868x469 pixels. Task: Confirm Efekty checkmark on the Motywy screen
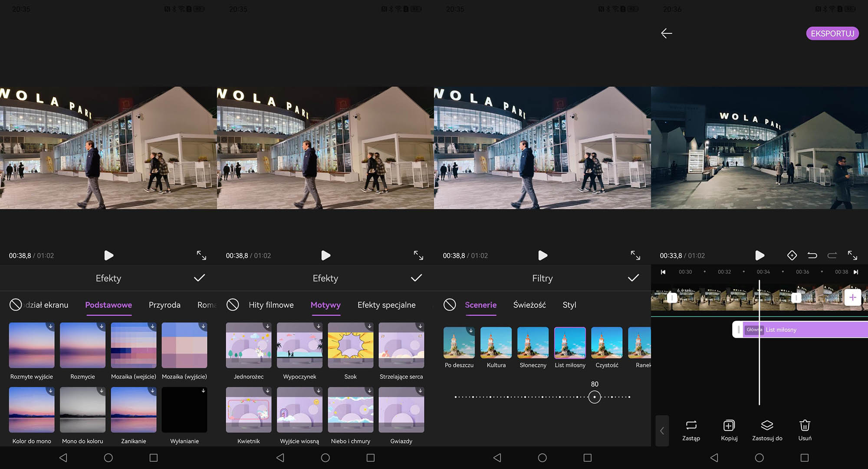pos(416,278)
